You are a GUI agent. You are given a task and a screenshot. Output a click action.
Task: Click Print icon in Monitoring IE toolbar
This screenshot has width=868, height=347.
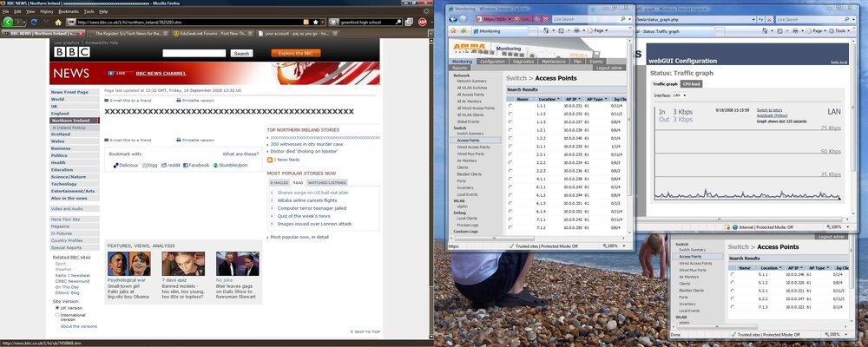[576, 31]
